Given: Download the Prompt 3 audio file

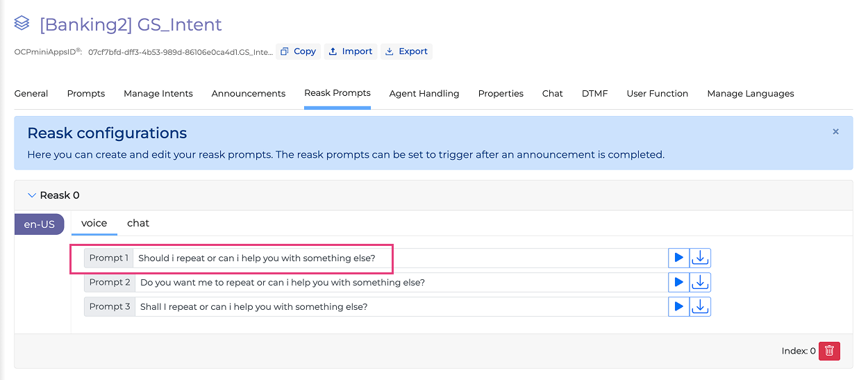Looking at the screenshot, I should tap(700, 307).
